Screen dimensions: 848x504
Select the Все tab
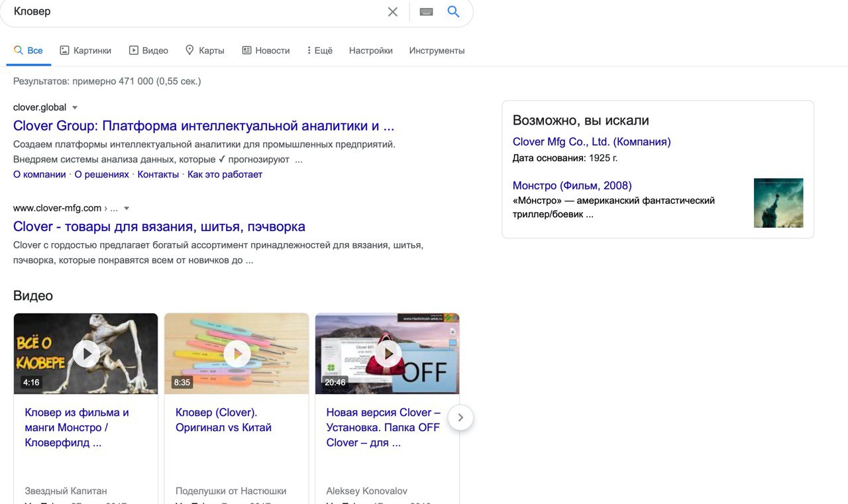[x=28, y=50]
